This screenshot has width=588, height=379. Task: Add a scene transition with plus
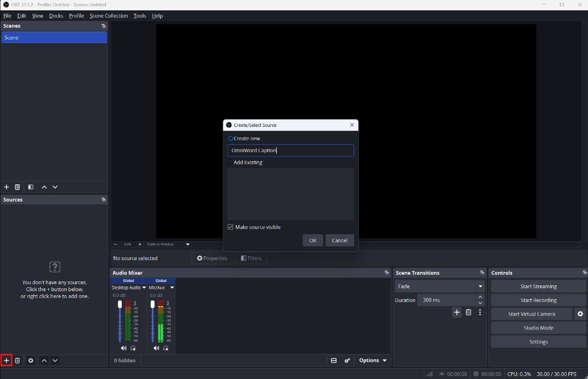coord(457,312)
